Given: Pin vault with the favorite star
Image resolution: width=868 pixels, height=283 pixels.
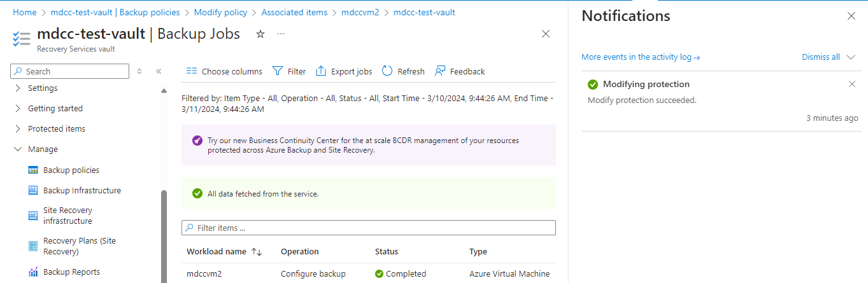Looking at the screenshot, I should point(260,34).
